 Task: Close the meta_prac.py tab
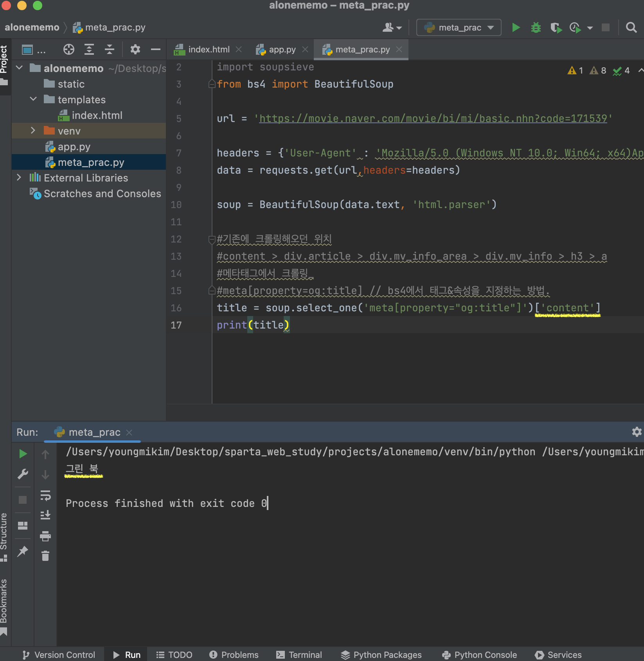399,49
